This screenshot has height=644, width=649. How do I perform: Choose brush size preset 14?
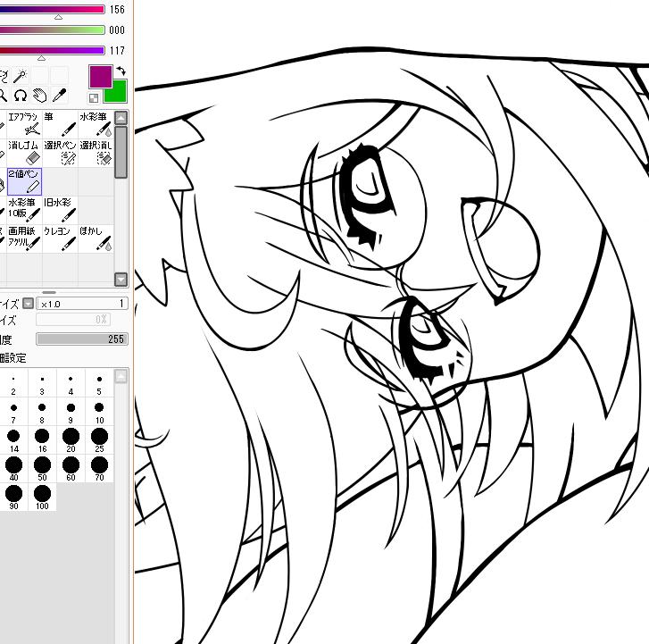tap(13, 441)
